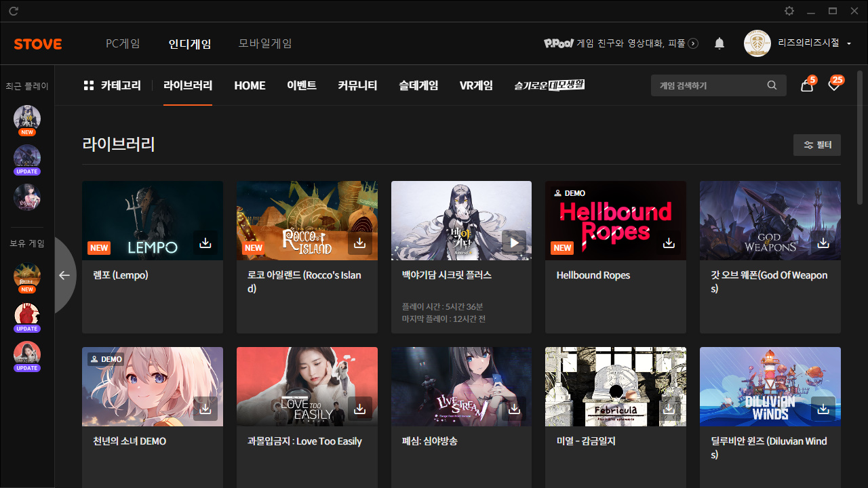Open the 필터 filter button
This screenshot has height=488, width=868.
[817, 145]
